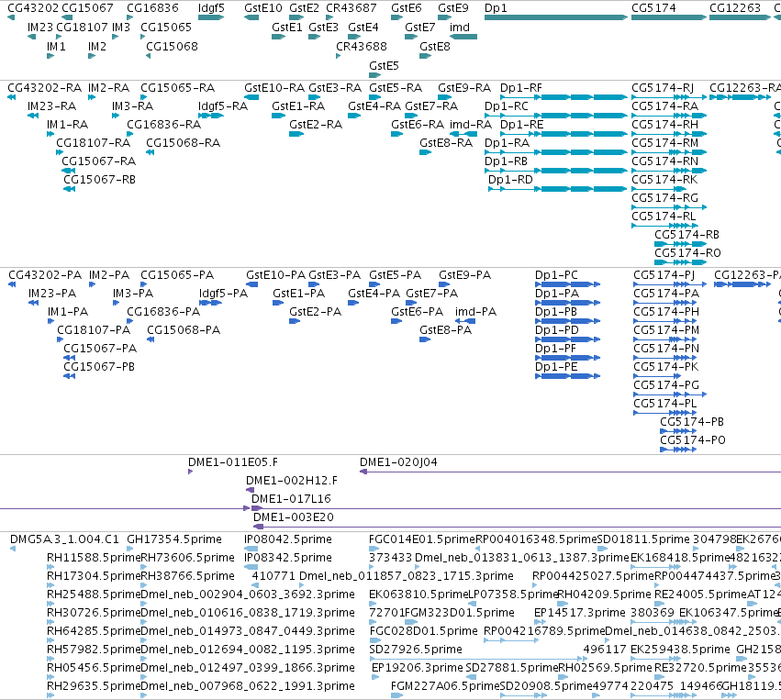781x700 pixels.
Task: Click EST Dmel_neb_002904_0603_3692.3prime
Action: [144, 604]
